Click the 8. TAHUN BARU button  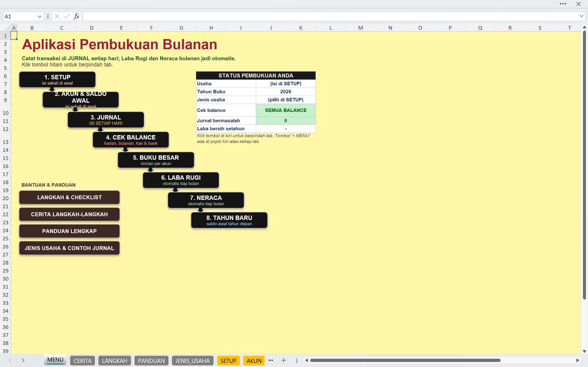point(229,220)
